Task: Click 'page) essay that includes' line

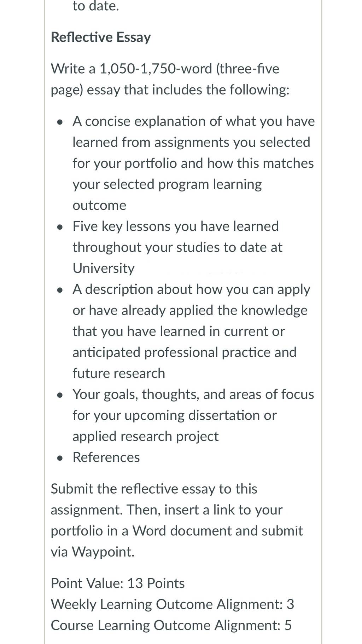Action: [170, 90]
